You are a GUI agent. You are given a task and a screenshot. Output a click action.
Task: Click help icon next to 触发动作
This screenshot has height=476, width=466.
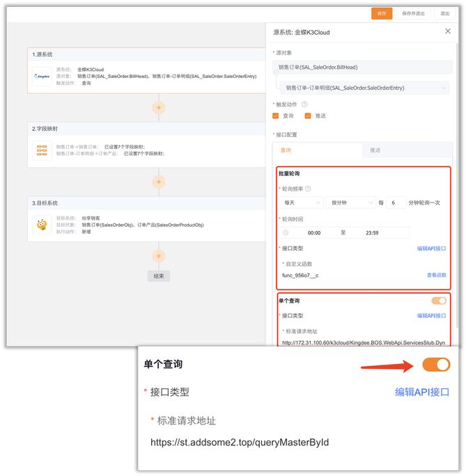point(304,104)
